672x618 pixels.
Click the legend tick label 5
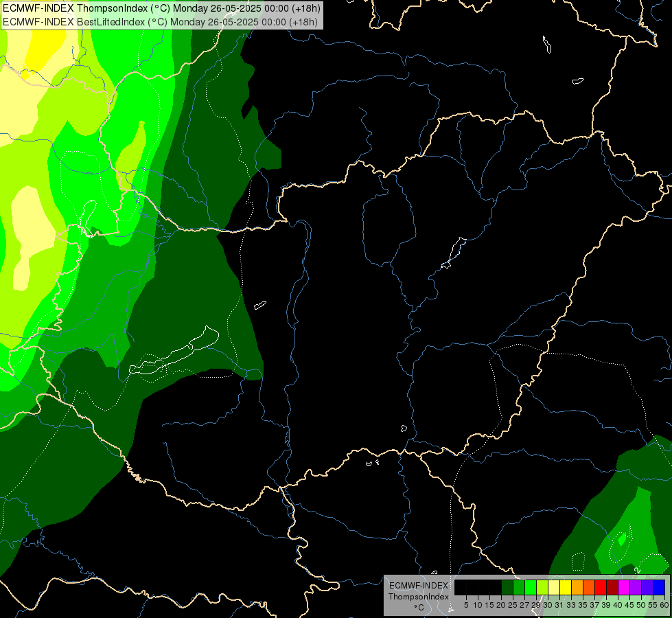tap(466, 605)
